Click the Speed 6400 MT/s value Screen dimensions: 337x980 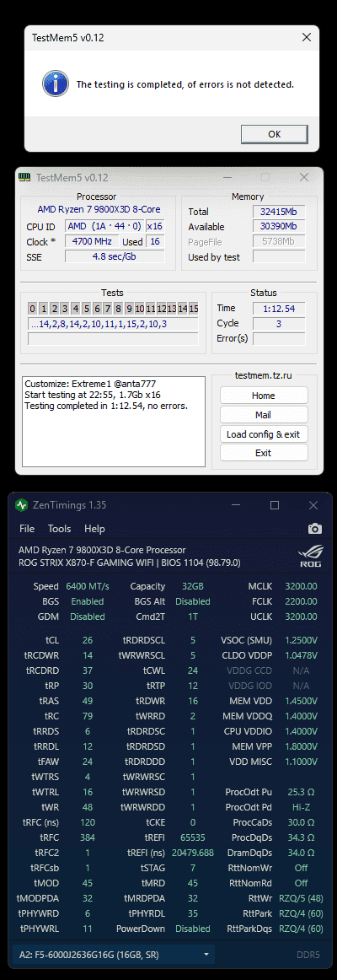tap(88, 586)
